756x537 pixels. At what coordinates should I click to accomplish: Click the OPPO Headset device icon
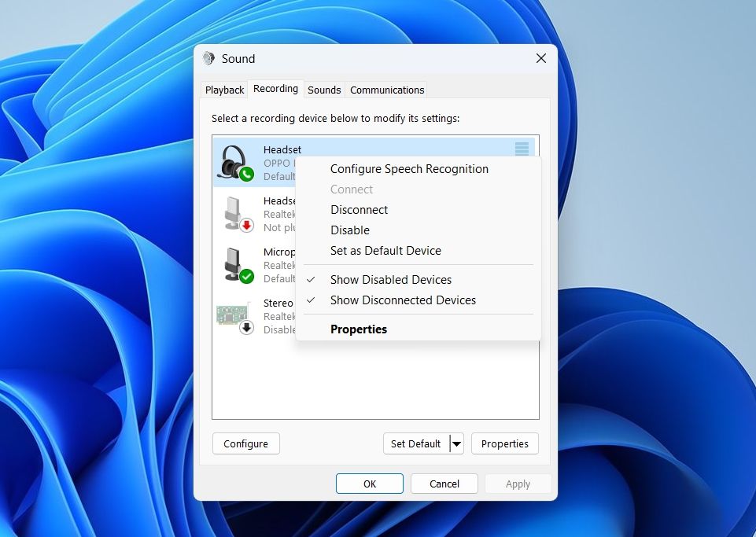point(235,162)
